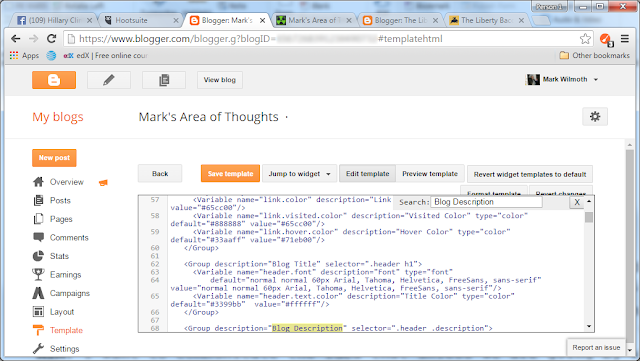Click the Template paint roller icon
This screenshot has height=361, width=640.
click(x=38, y=330)
